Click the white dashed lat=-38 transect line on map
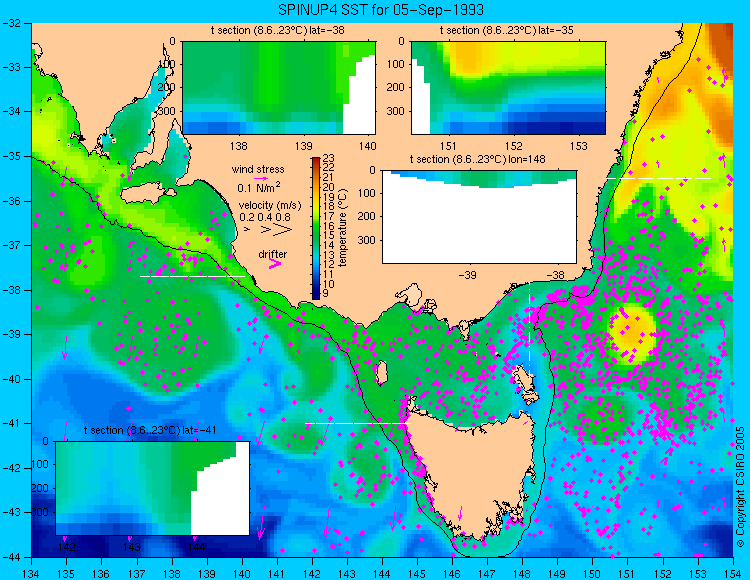This screenshot has width=750, height=580. point(192,276)
